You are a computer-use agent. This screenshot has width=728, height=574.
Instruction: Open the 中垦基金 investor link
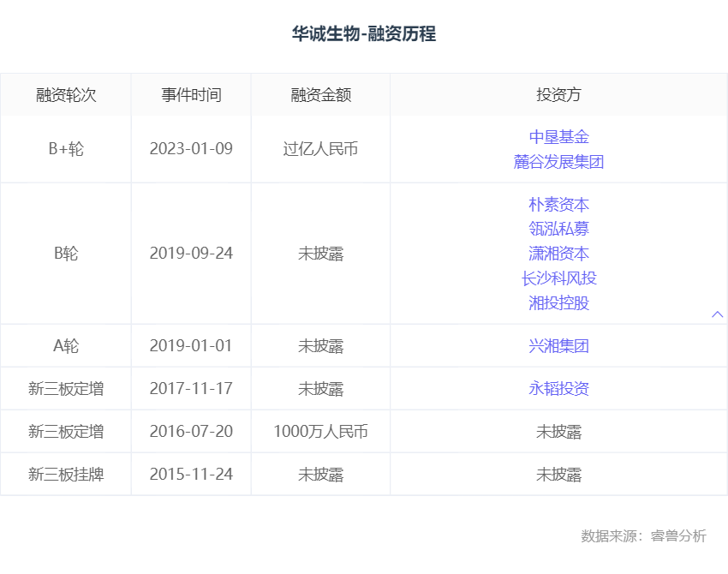(558, 137)
